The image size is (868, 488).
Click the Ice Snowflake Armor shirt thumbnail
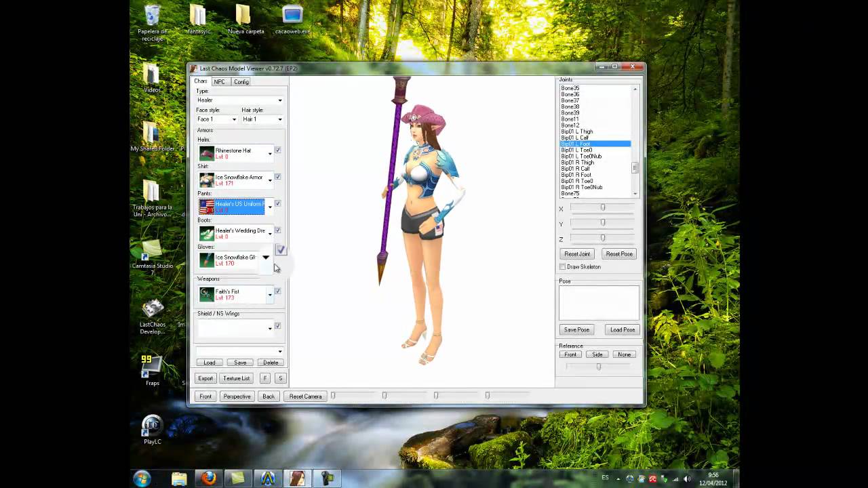[x=207, y=180]
